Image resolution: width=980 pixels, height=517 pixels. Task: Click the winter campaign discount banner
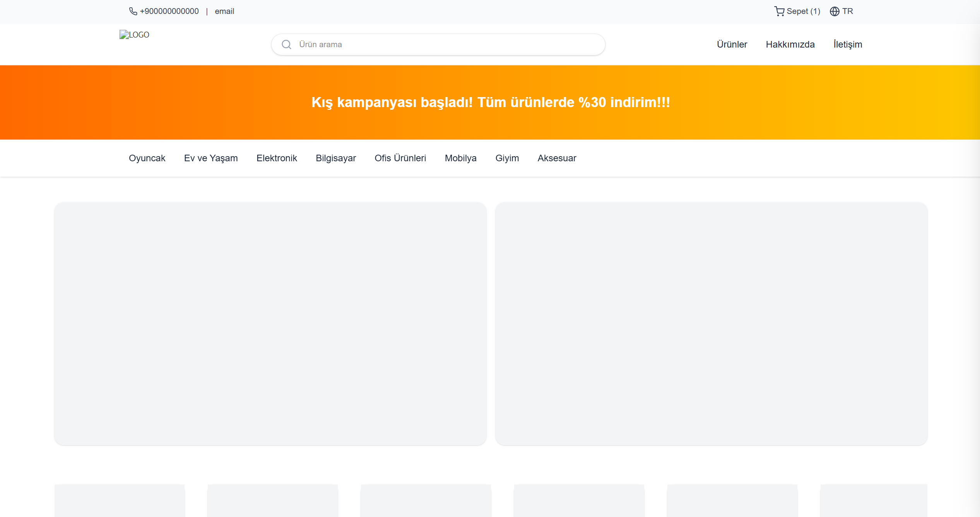click(490, 102)
